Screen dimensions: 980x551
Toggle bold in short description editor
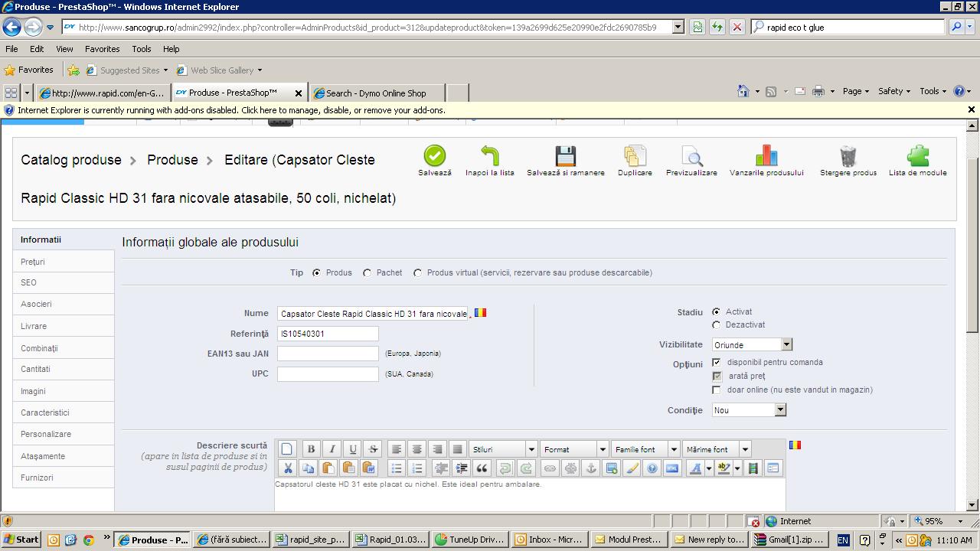point(311,449)
